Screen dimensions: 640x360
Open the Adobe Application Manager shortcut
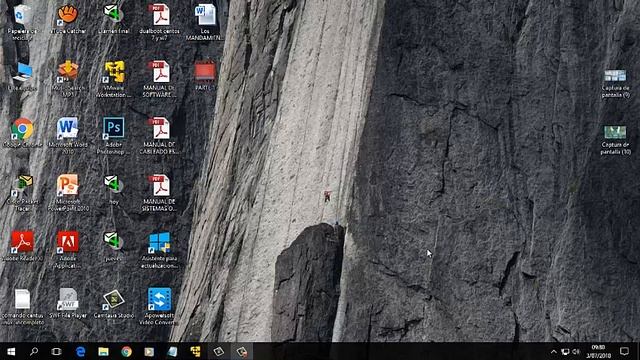[x=68, y=249]
